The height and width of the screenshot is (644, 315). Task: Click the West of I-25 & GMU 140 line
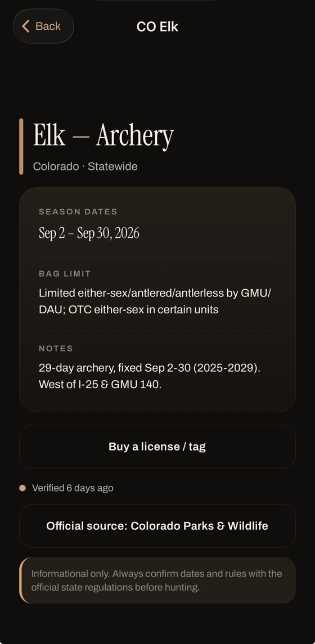point(100,385)
